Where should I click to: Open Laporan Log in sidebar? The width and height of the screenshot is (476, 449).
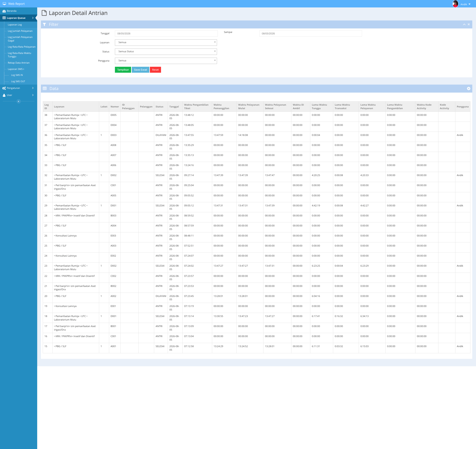pyautogui.click(x=15, y=25)
